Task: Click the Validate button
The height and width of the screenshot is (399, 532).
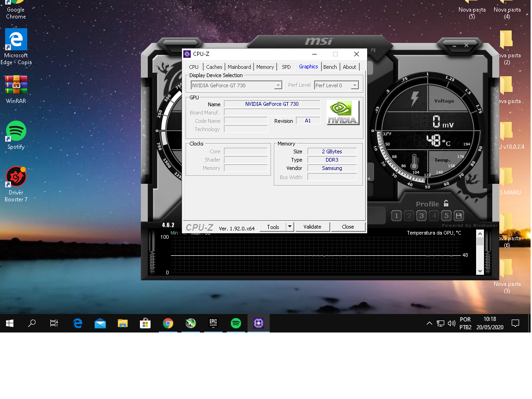Action: (312, 227)
